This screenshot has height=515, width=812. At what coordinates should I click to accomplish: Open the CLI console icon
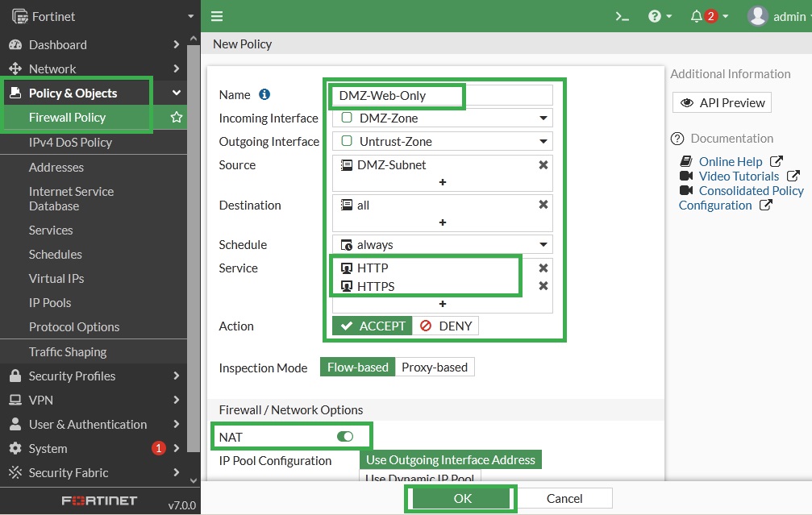click(x=622, y=17)
